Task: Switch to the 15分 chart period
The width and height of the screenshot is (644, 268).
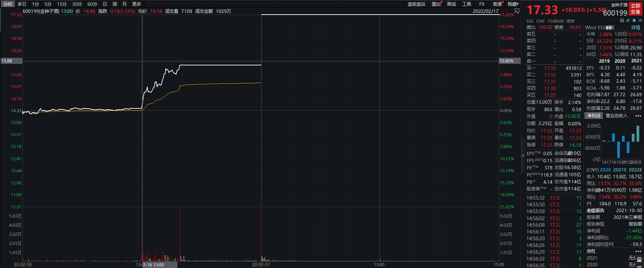Action: click(62, 4)
